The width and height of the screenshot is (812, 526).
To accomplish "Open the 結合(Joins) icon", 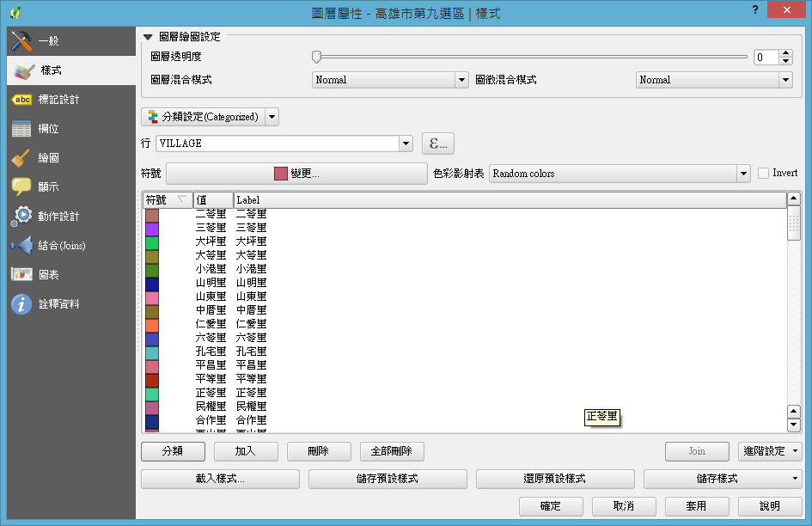I will tap(22, 246).
